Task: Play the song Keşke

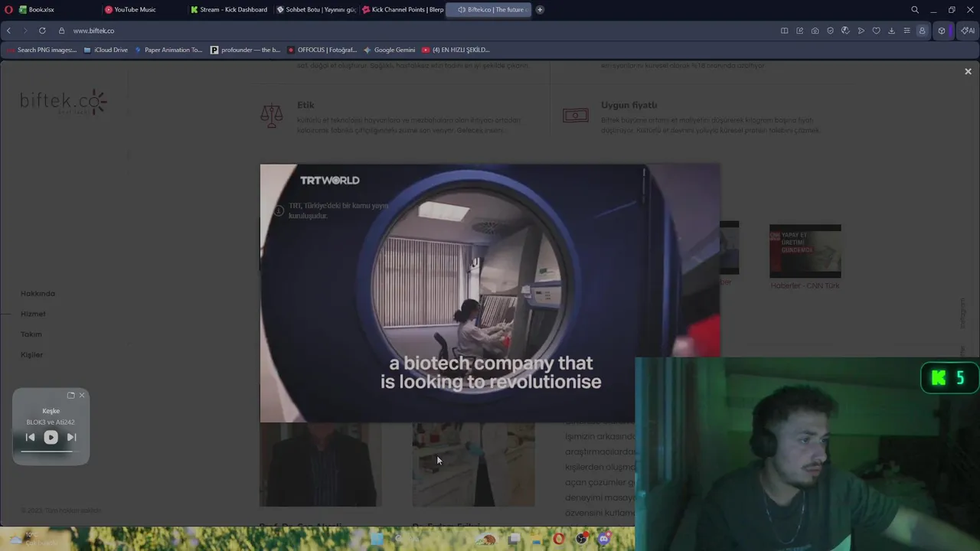Action: (x=51, y=437)
